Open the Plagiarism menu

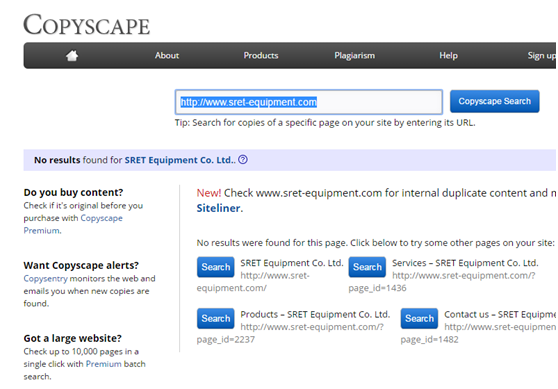[x=354, y=56]
